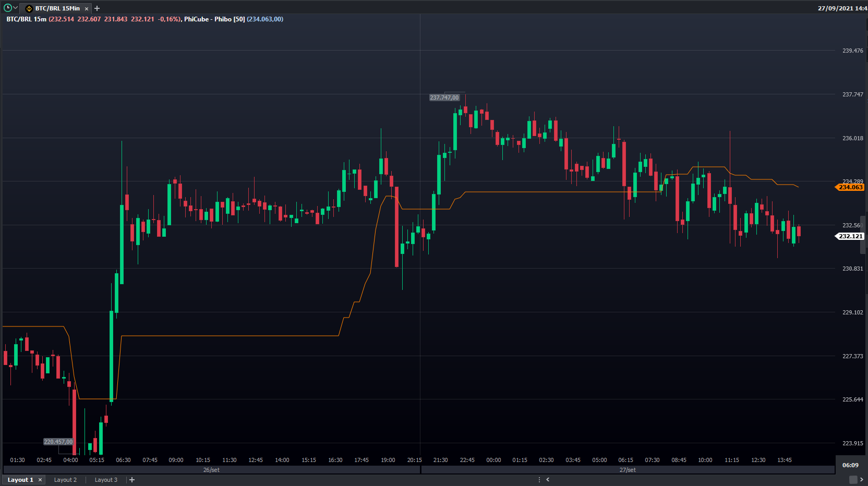The height and width of the screenshot is (486, 868).
Task: Click the 230.831 price axis label
Action: (x=852, y=269)
